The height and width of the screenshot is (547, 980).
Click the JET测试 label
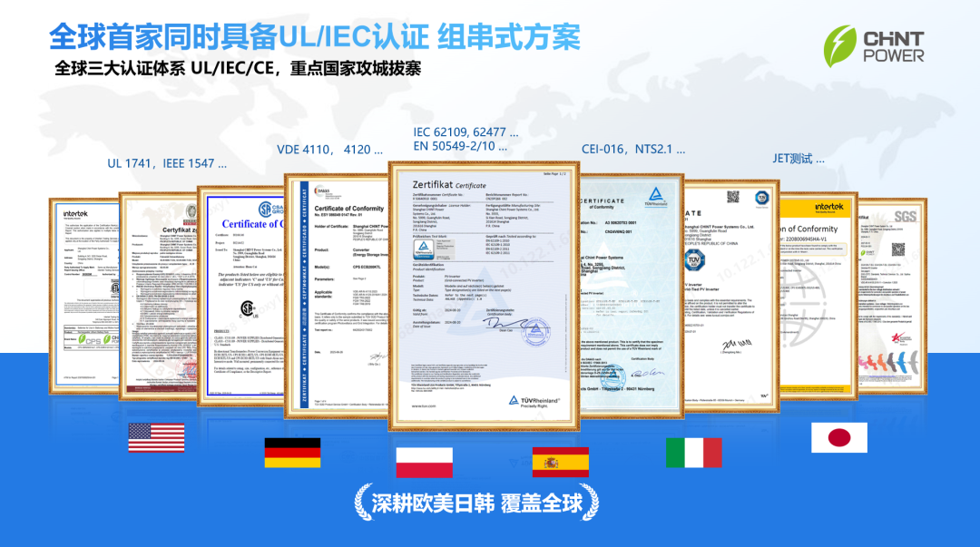798,156
